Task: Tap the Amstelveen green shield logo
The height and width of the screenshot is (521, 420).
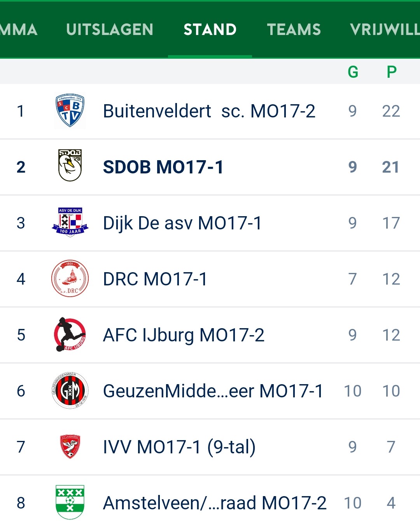Action: click(x=70, y=502)
